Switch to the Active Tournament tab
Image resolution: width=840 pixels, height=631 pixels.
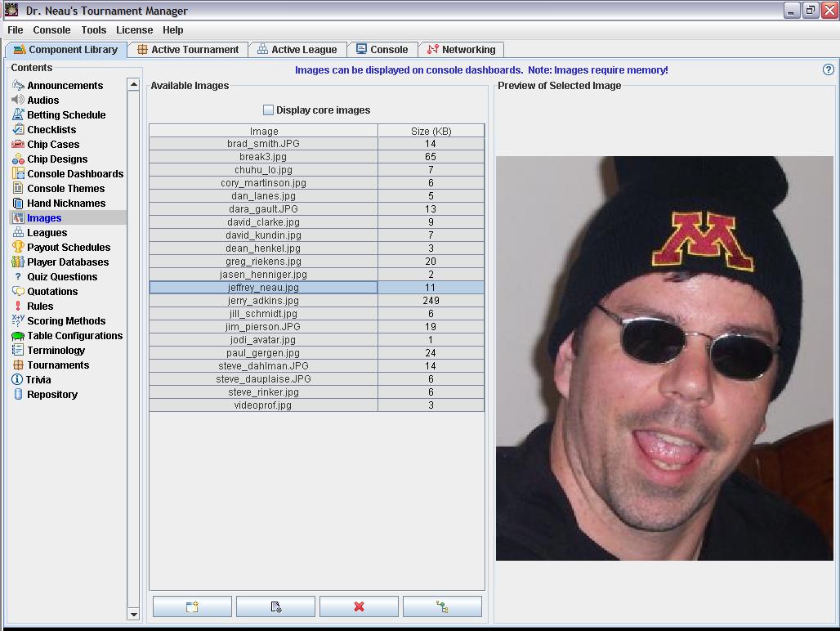pyautogui.click(x=188, y=49)
